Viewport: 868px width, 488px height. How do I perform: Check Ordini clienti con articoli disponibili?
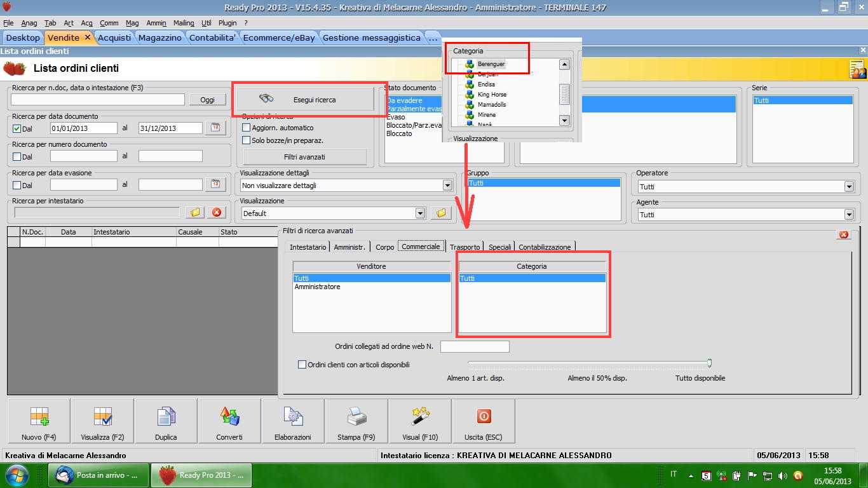coord(302,365)
